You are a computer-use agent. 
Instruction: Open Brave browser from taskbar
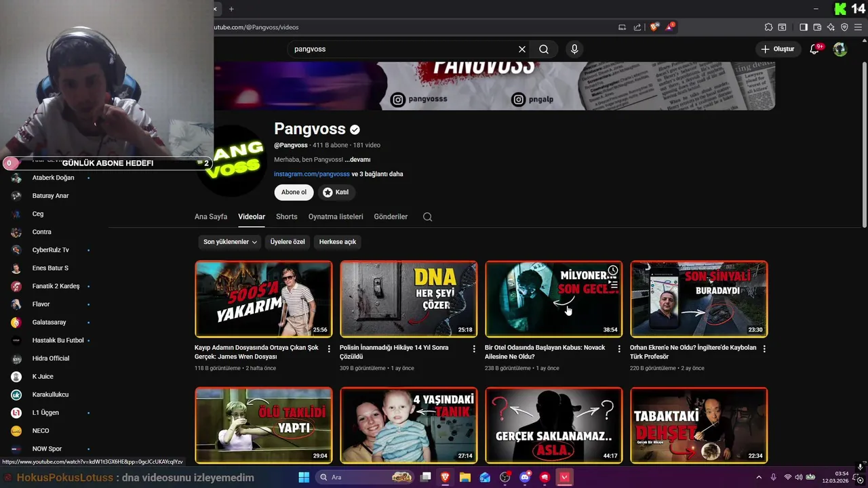click(x=445, y=477)
